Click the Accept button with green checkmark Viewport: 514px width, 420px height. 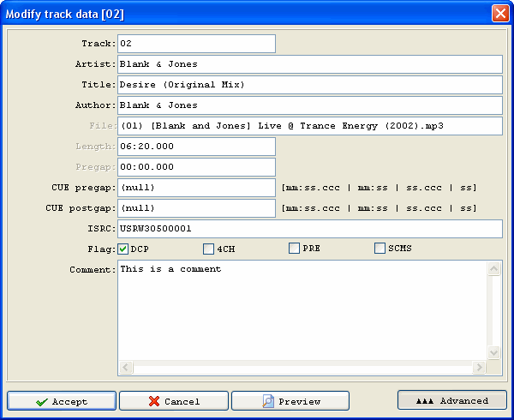61,401
